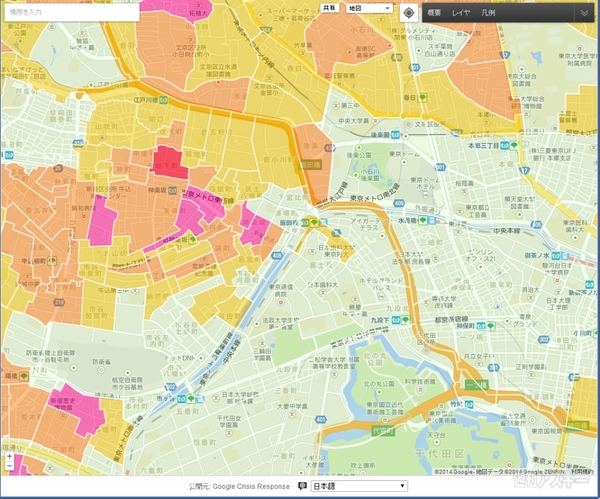Image resolution: width=600 pixels, height=499 pixels.
Task: Switch to the 概要 tab
Action: [x=434, y=13]
